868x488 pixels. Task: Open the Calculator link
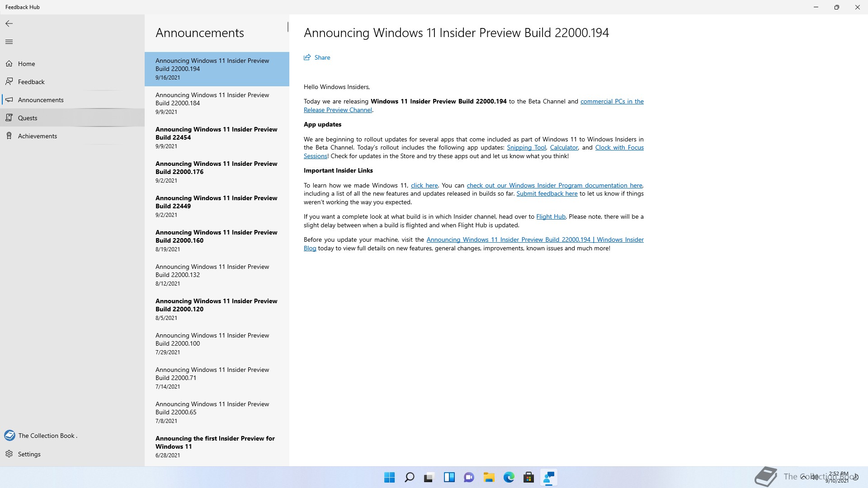pyautogui.click(x=564, y=148)
